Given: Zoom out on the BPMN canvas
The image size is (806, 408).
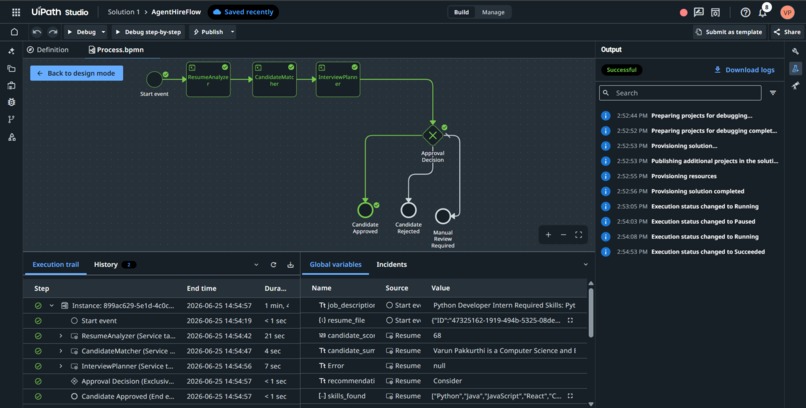Looking at the screenshot, I should coord(563,235).
